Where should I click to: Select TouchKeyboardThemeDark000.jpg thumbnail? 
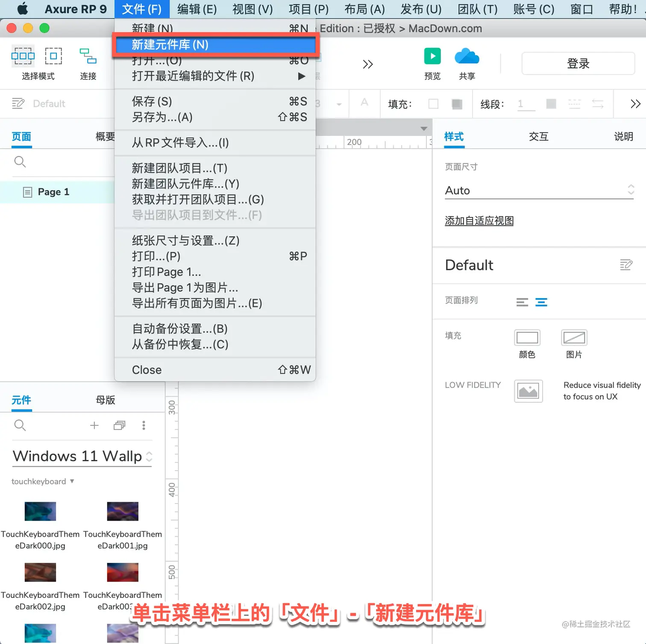point(40,511)
